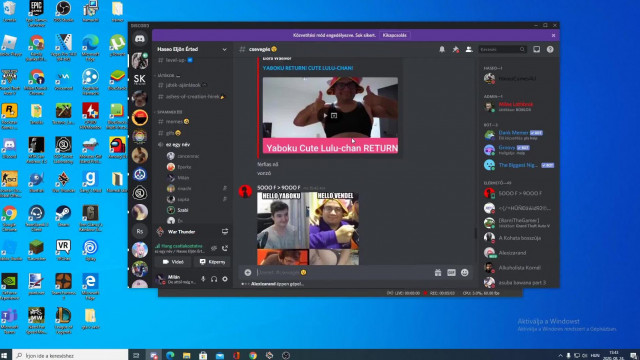640x360 pixels.
Task: Collapse the JÁTÉKOK channel category
Action: (167, 76)
